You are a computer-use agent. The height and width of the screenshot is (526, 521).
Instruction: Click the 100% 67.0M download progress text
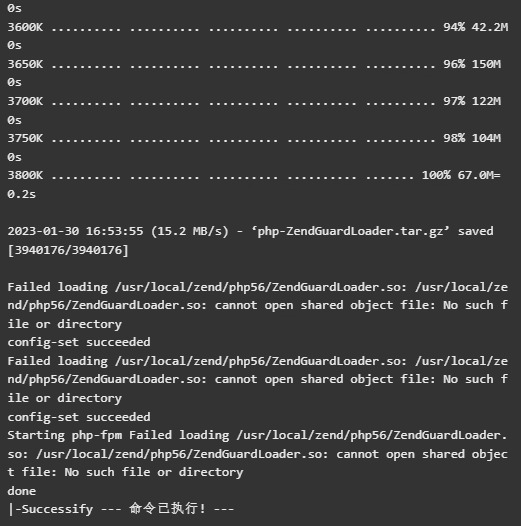coord(461,175)
